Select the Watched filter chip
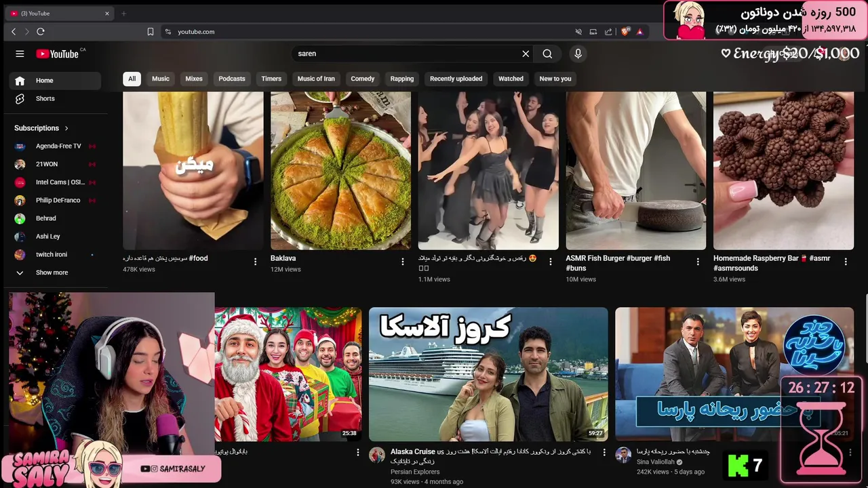The height and width of the screenshot is (488, 868). 511,79
